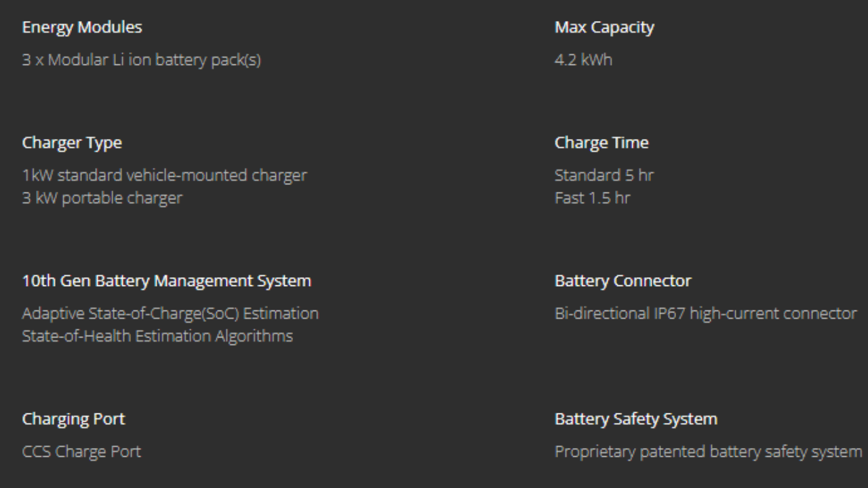Click the Energy Modules heading
Screen dimensions: 868x488
click(82, 28)
